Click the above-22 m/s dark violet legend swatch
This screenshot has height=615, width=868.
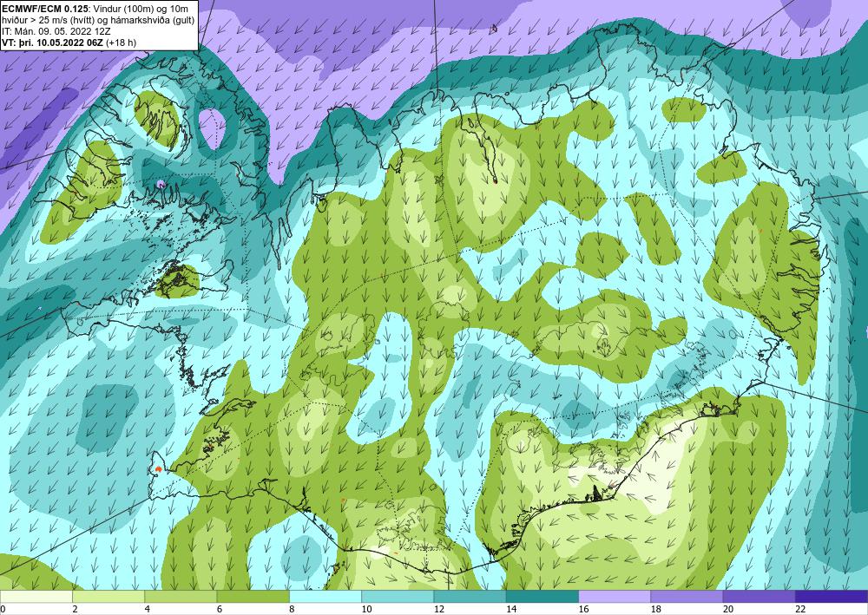tap(832, 596)
